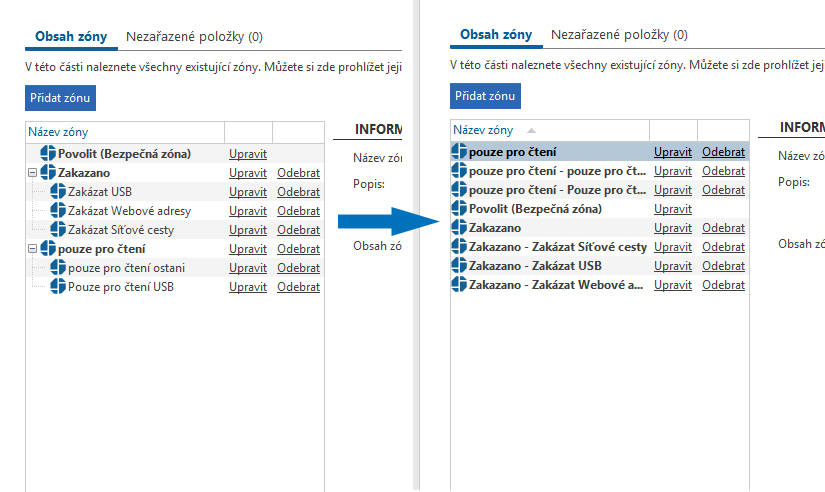Click Odebrat for Pouze pro čtení USB
Screen dimensions: 825x492
(298, 287)
